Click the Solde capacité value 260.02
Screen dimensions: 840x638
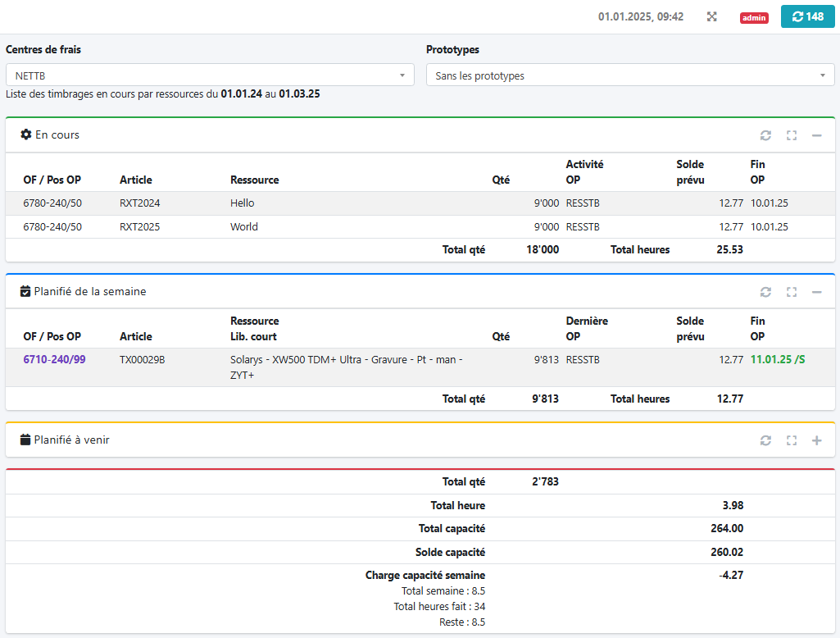pyautogui.click(x=727, y=552)
